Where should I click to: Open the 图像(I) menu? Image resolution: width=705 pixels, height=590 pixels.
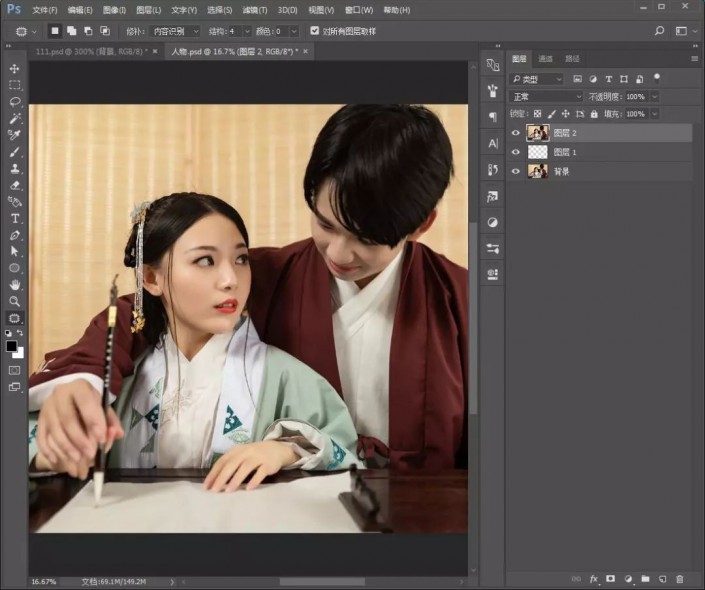pos(114,10)
